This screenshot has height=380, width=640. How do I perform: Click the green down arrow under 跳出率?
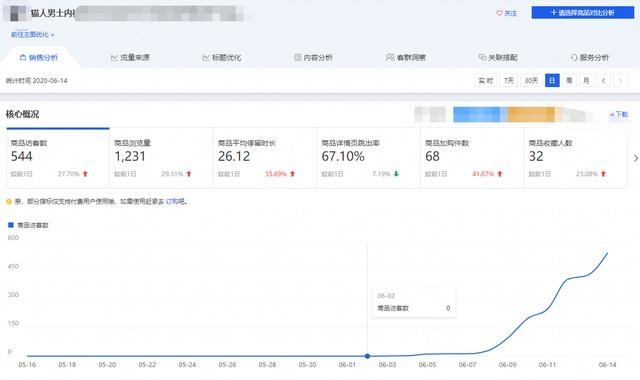pyautogui.click(x=396, y=174)
